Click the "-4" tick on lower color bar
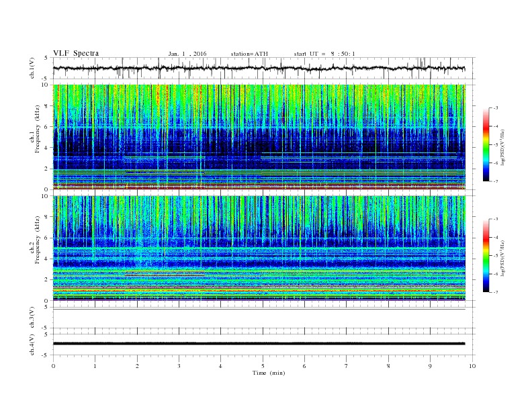The height and width of the screenshot is (411, 532). coord(496,237)
